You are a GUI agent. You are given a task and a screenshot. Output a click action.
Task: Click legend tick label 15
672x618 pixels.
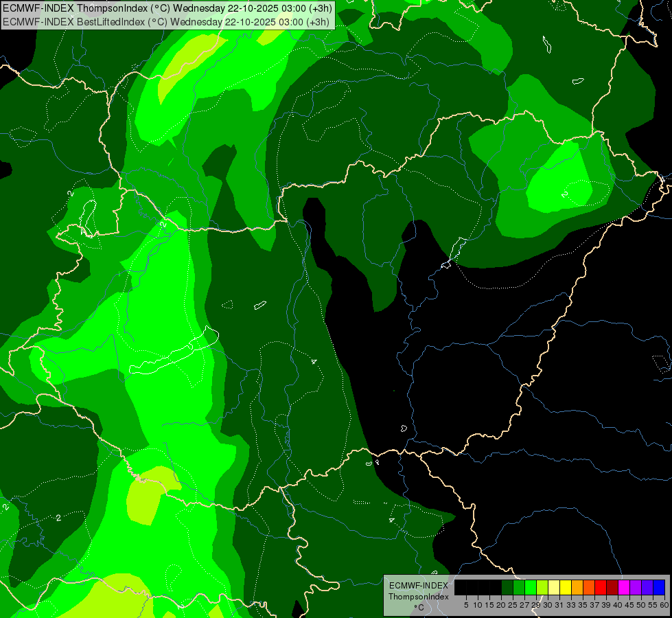pyautogui.click(x=489, y=605)
